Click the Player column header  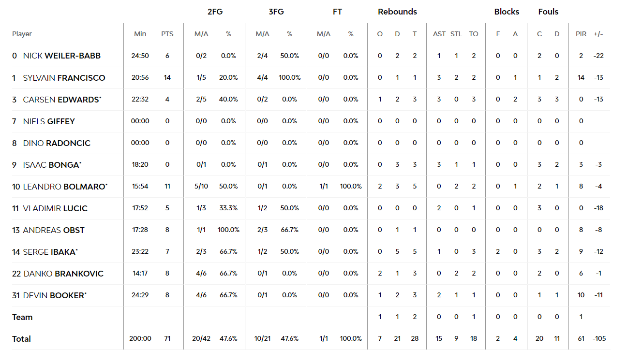point(22,34)
